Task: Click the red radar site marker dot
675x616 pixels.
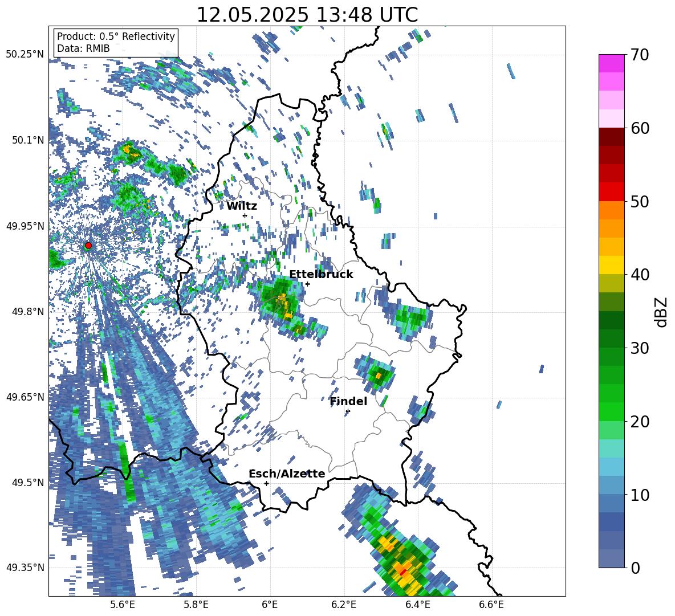Action: [88, 246]
